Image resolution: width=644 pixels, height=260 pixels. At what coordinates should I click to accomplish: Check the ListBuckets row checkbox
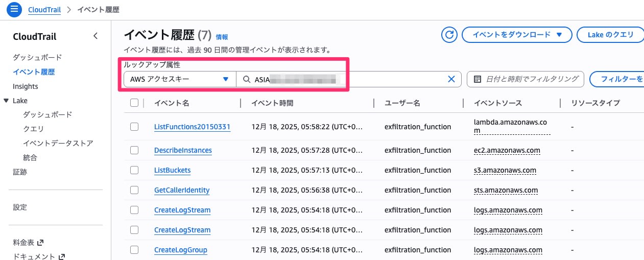tap(134, 170)
